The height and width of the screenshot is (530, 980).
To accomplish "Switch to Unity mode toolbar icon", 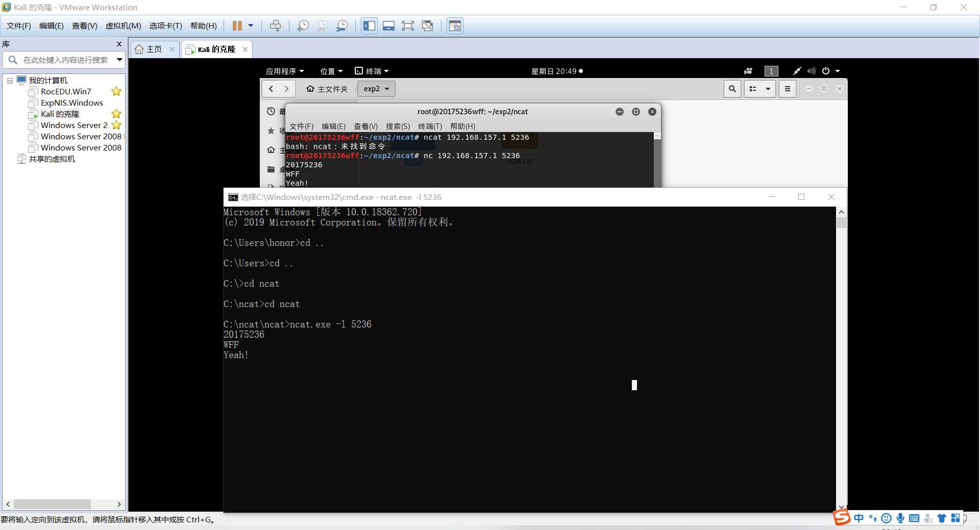I will pyautogui.click(x=428, y=26).
